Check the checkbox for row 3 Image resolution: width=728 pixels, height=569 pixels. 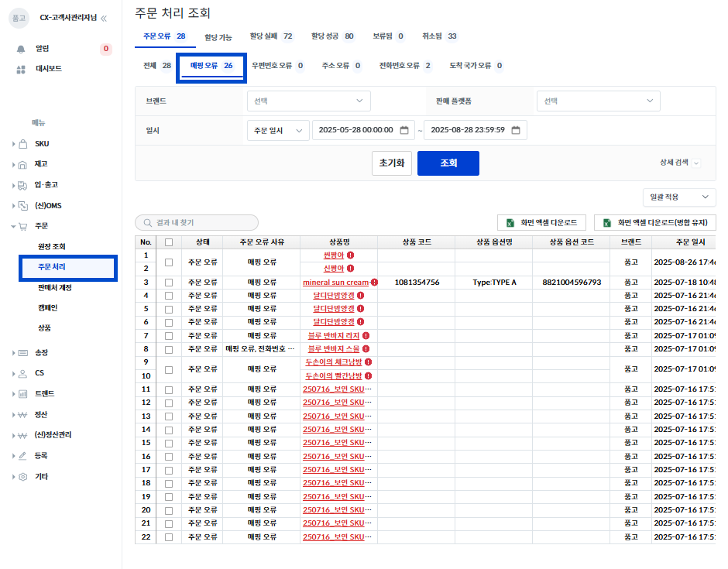169,283
